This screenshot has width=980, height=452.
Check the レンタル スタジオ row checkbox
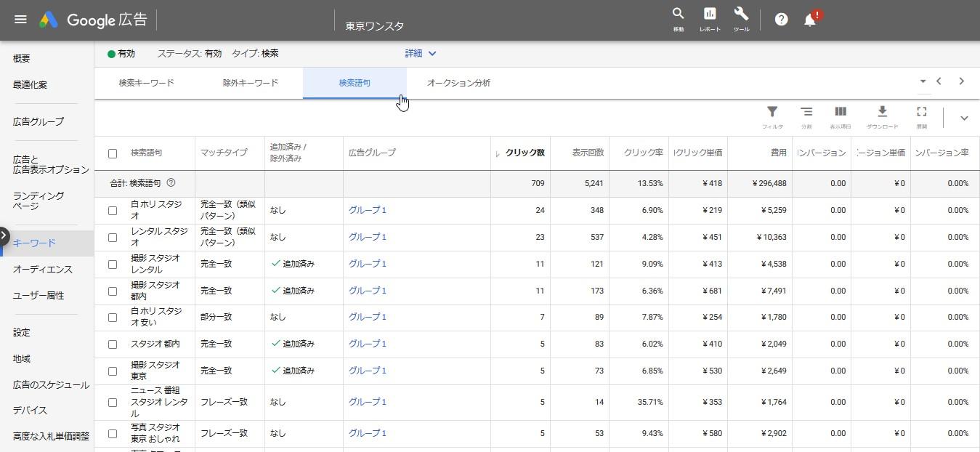coord(113,238)
